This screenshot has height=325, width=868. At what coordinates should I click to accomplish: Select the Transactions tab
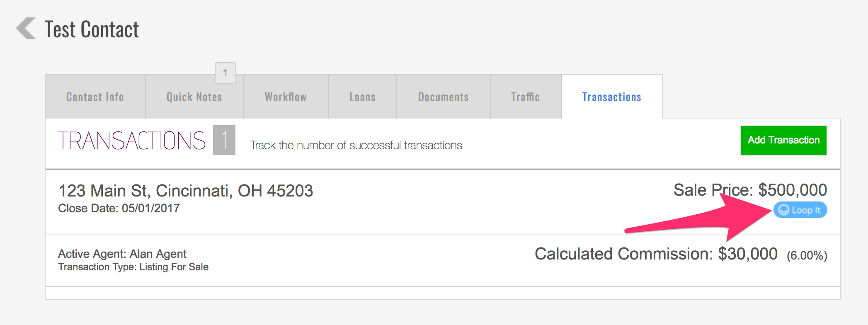point(611,97)
